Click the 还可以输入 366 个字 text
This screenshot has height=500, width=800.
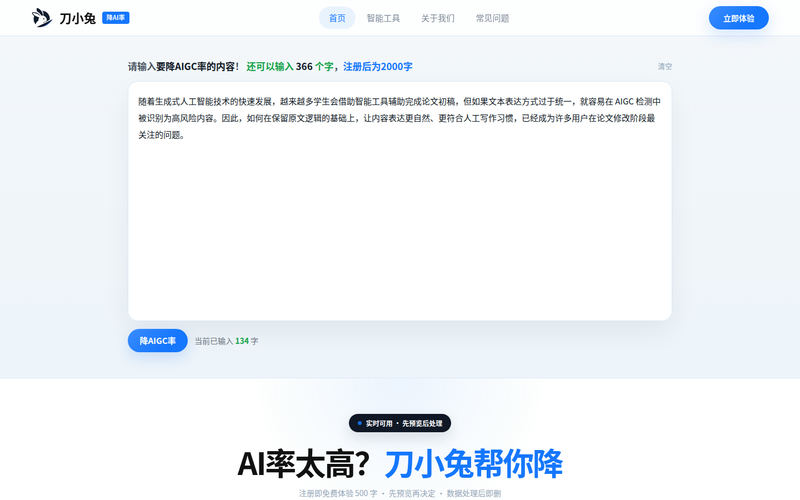[x=290, y=66]
